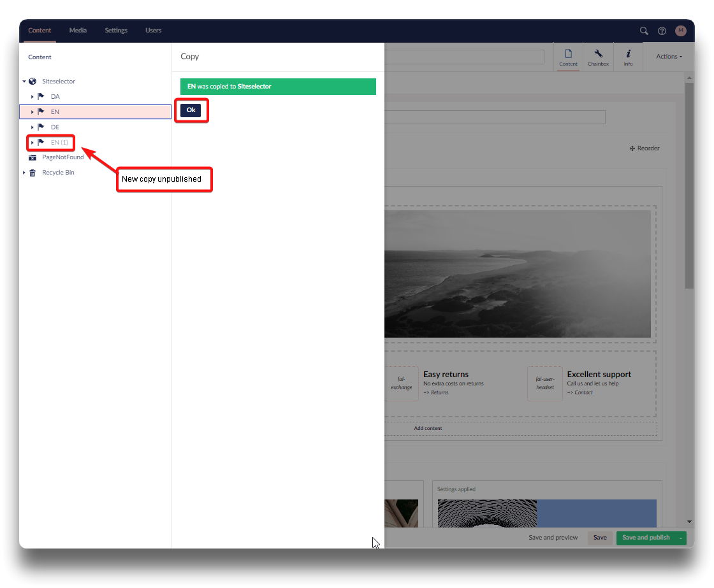Viewport: 714px width, 588px height.
Task: Click the flag icon of DA node
Action: [41, 96]
